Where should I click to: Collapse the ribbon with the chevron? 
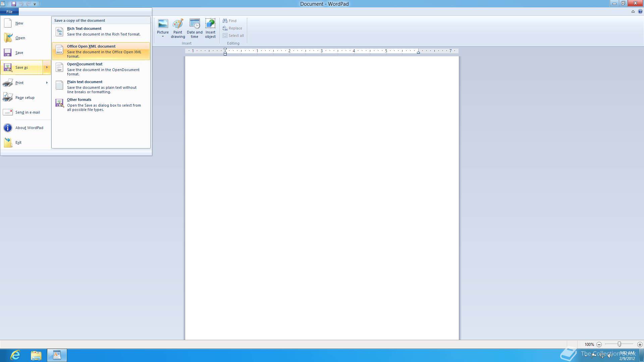633,11
